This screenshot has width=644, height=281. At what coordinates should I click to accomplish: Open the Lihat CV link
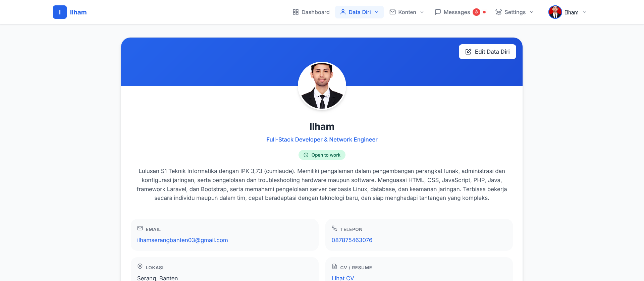click(x=343, y=278)
